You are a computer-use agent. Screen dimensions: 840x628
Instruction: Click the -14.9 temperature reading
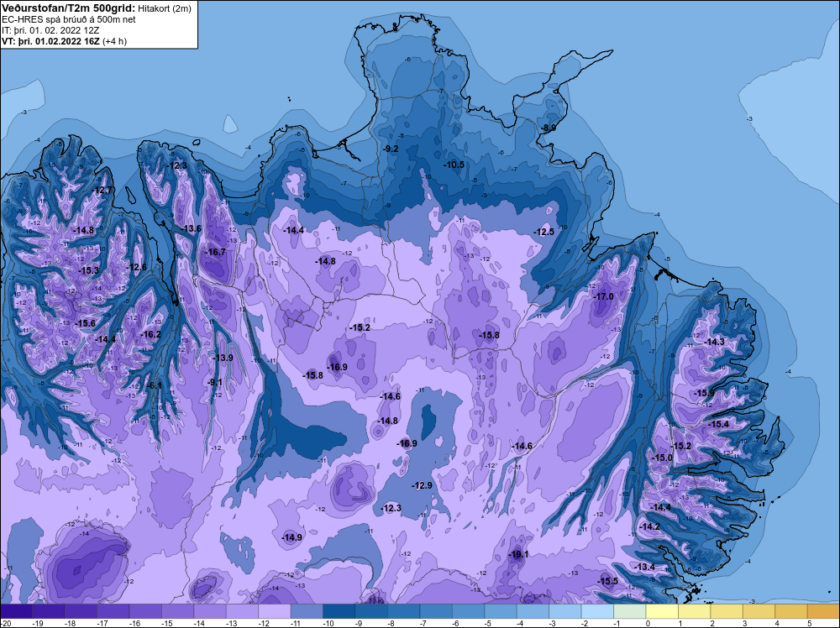291,537
